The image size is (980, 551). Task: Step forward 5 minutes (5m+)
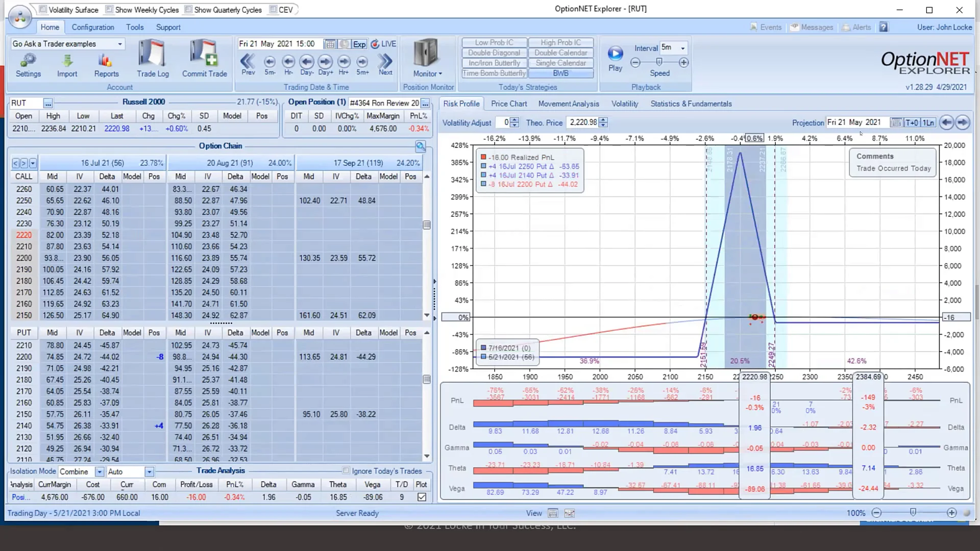click(x=362, y=65)
